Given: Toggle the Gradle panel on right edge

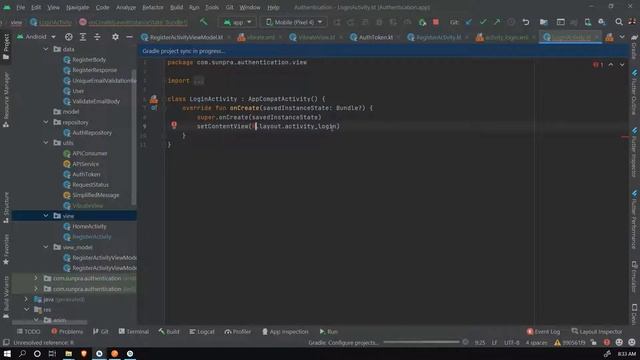Looking at the screenshot, I should pyautogui.click(x=634, y=46).
